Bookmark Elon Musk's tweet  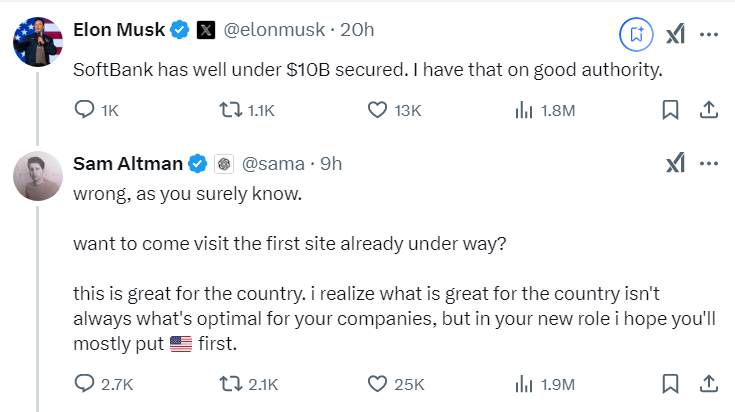672,110
